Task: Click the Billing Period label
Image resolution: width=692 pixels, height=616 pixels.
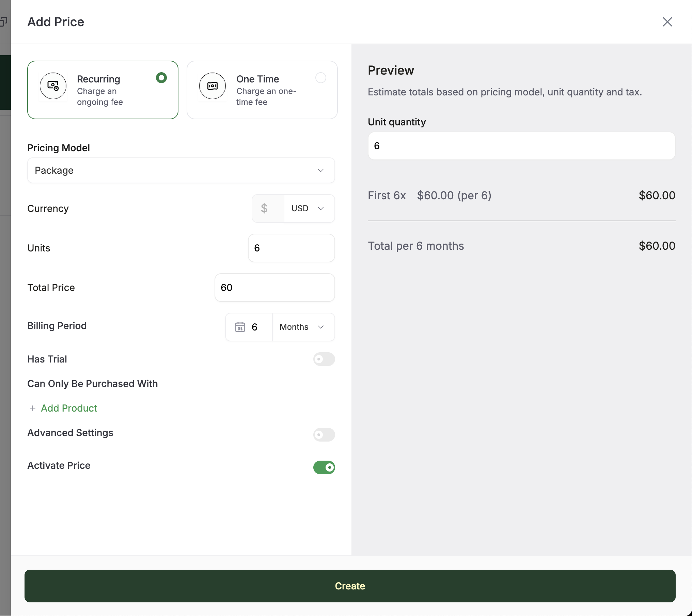Action: [57, 326]
